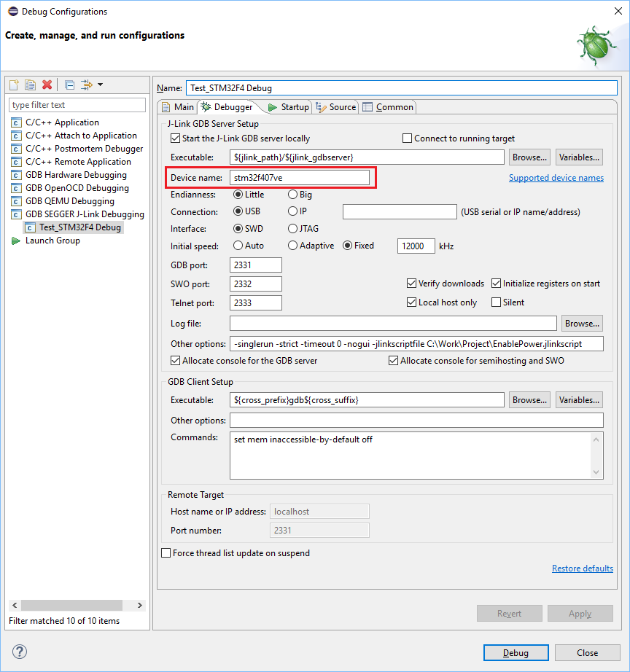Viewport: 630px width, 672px height.
Task: Open help with the question mark icon
Action: (x=19, y=652)
